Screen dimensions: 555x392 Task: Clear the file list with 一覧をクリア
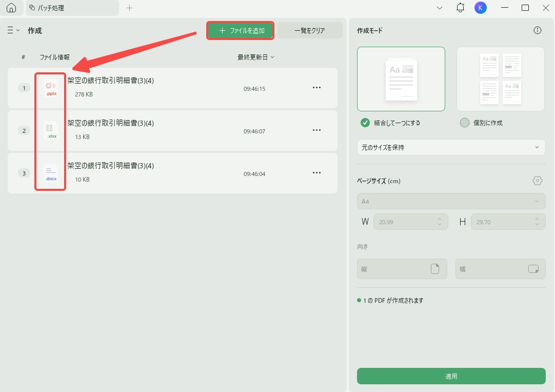310,30
